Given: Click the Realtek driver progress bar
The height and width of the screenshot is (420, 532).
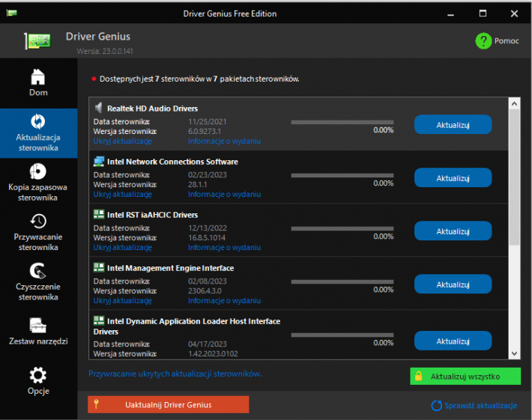Looking at the screenshot, I should click(342, 122).
